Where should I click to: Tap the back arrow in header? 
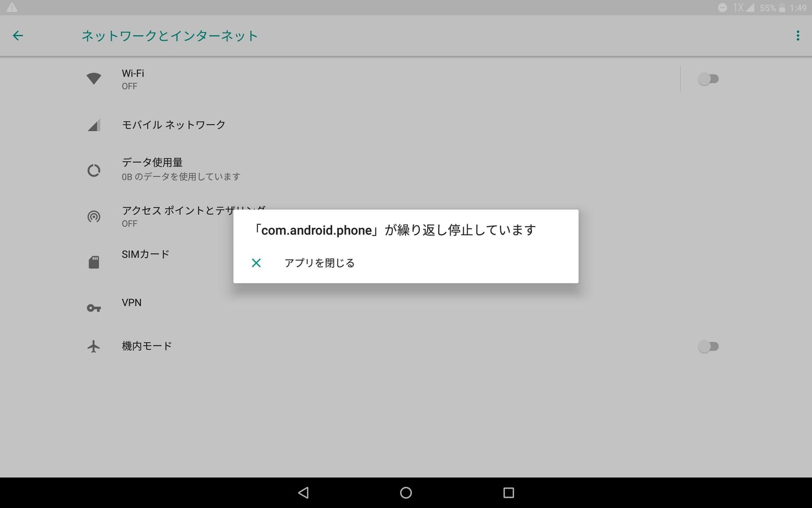click(x=18, y=36)
